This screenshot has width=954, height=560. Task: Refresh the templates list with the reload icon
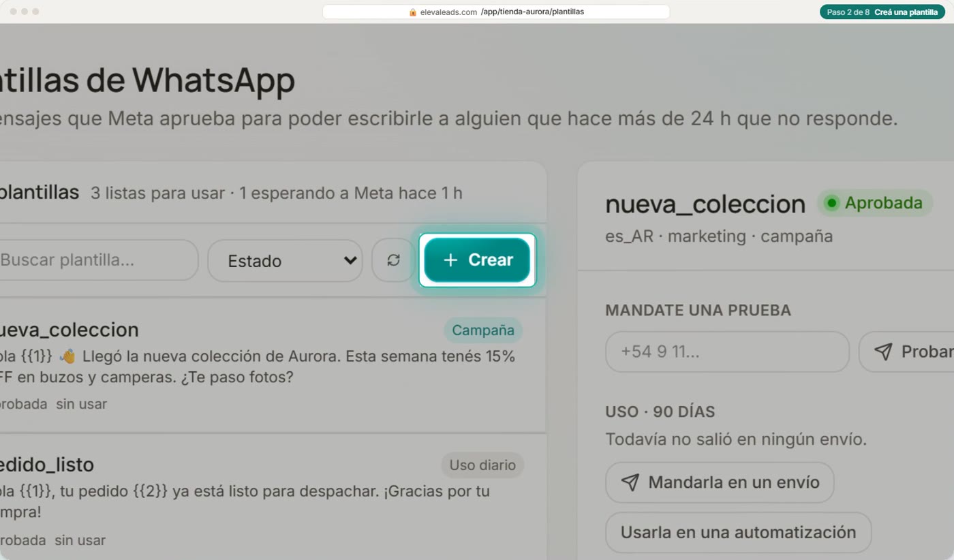393,260
